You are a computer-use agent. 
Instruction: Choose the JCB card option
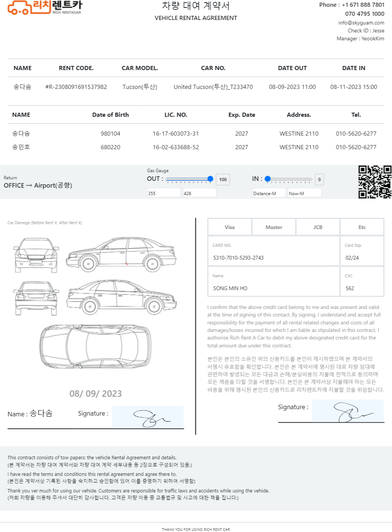318,227
